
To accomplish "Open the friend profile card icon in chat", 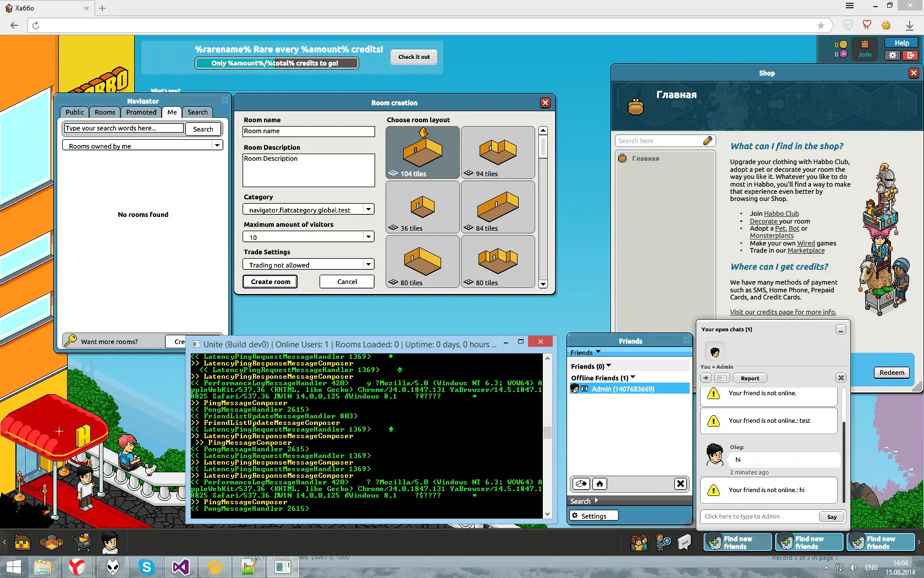I will (x=722, y=378).
